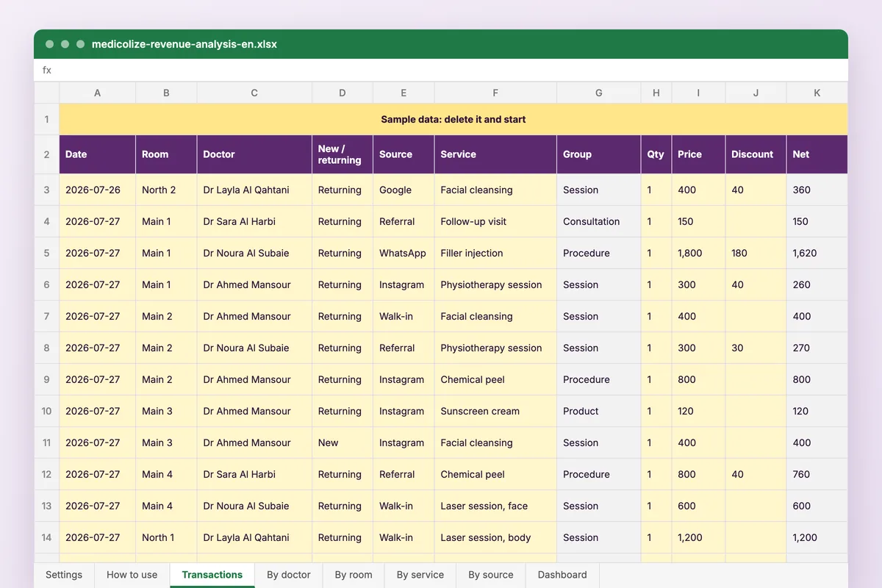Click the Discount header cell
The height and width of the screenshot is (588, 882).
coord(756,154)
